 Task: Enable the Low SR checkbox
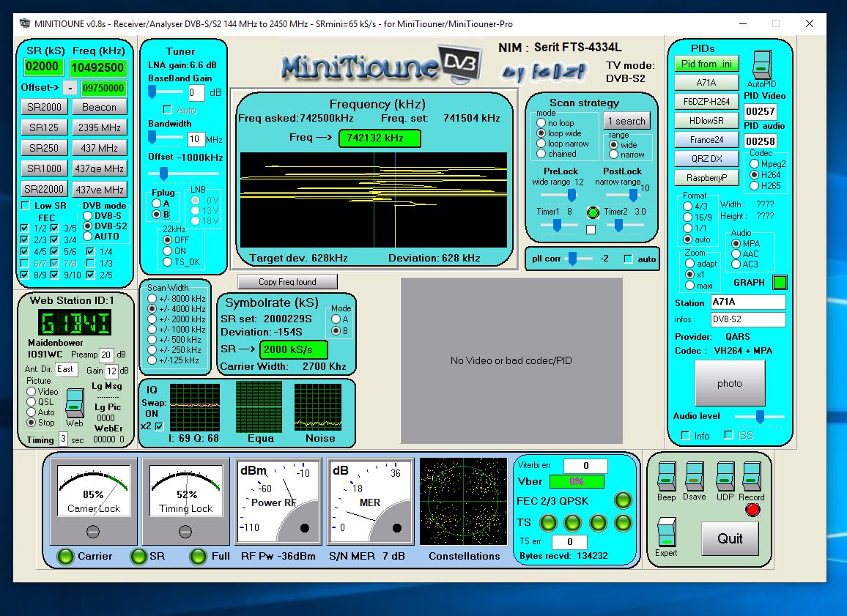click(x=25, y=206)
